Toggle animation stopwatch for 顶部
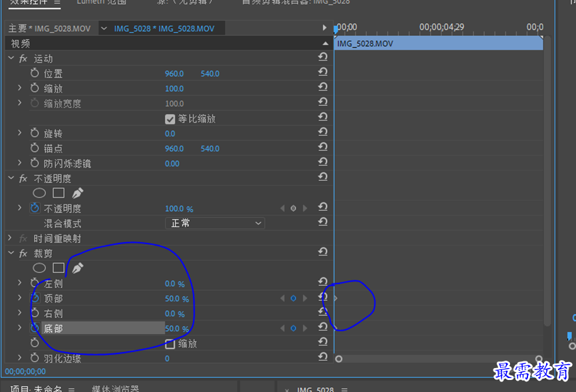The height and width of the screenshot is (392, 576). (35, 298)
